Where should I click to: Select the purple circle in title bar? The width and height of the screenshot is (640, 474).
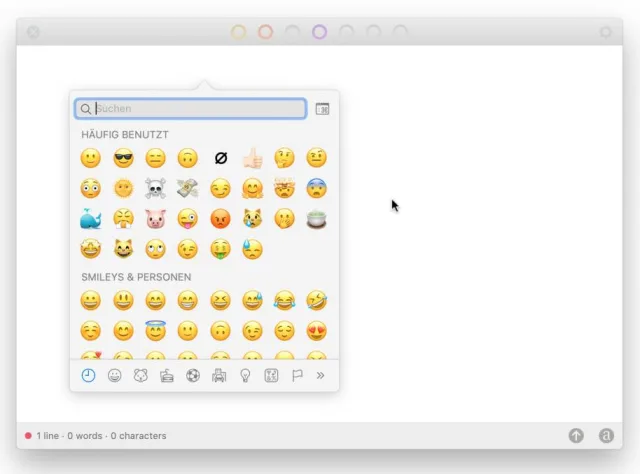tap(320, 32)
